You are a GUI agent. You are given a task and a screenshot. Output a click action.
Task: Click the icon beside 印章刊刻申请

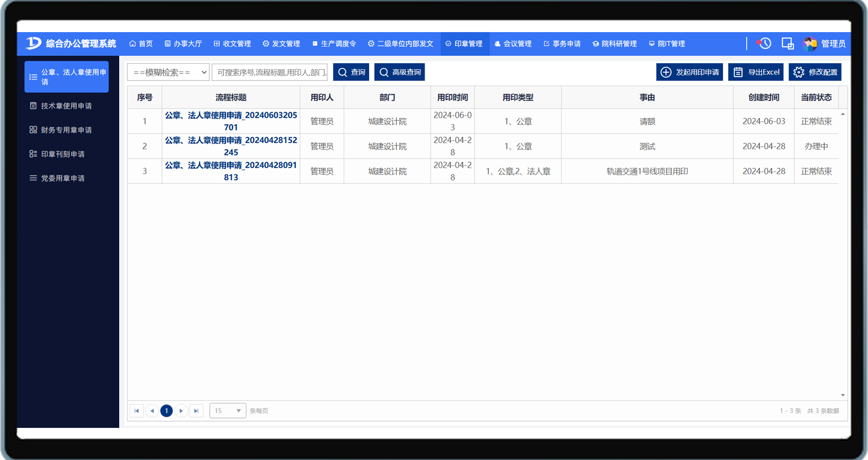tap(33, 154)
